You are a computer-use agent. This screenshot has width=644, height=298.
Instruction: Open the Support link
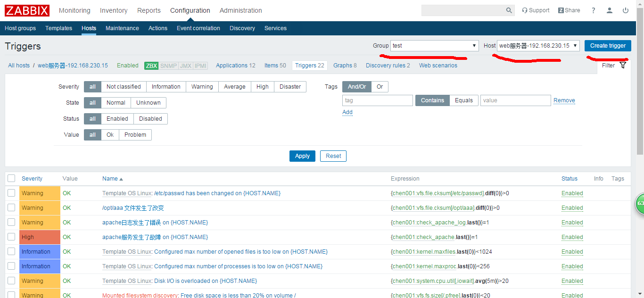536,10
